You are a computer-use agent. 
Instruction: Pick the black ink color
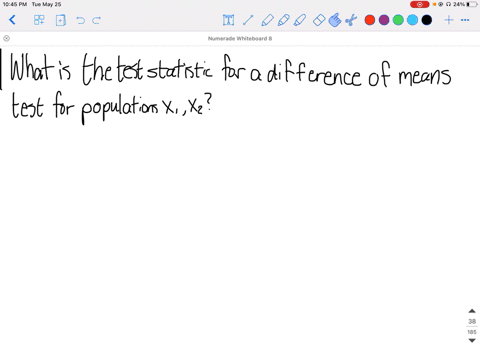[x=427, y=20]
